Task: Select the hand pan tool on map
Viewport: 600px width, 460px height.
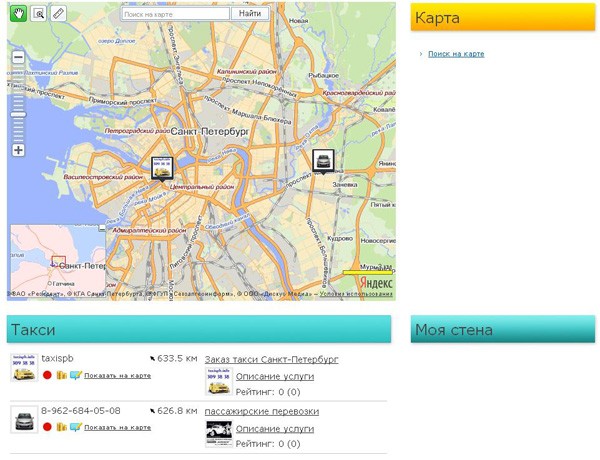Action: 18,14
